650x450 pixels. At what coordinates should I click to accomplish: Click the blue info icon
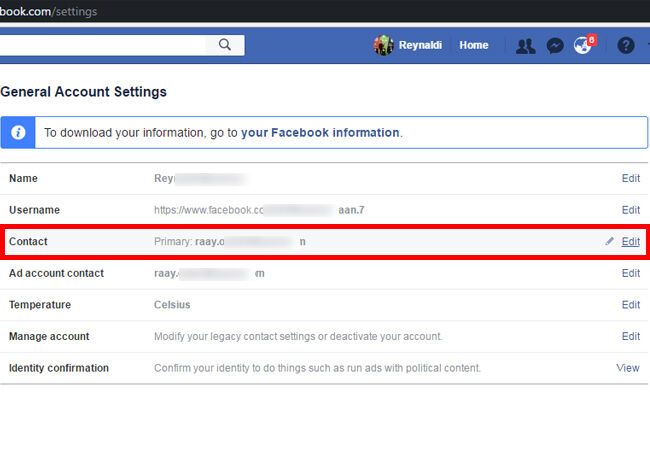18,133
